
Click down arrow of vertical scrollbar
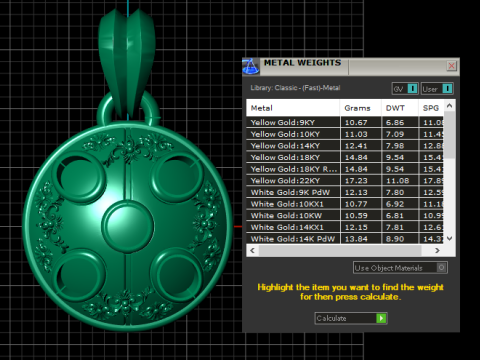(449, 238)
